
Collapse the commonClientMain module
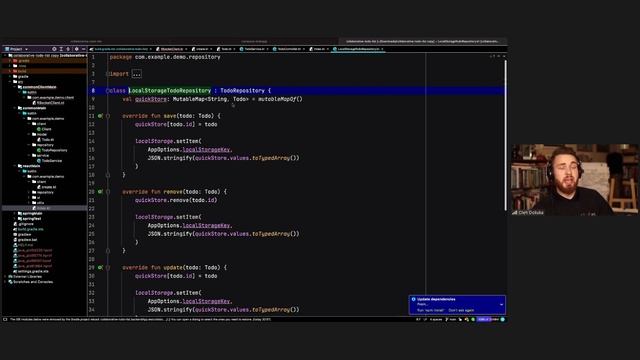(x=15, y=87)
